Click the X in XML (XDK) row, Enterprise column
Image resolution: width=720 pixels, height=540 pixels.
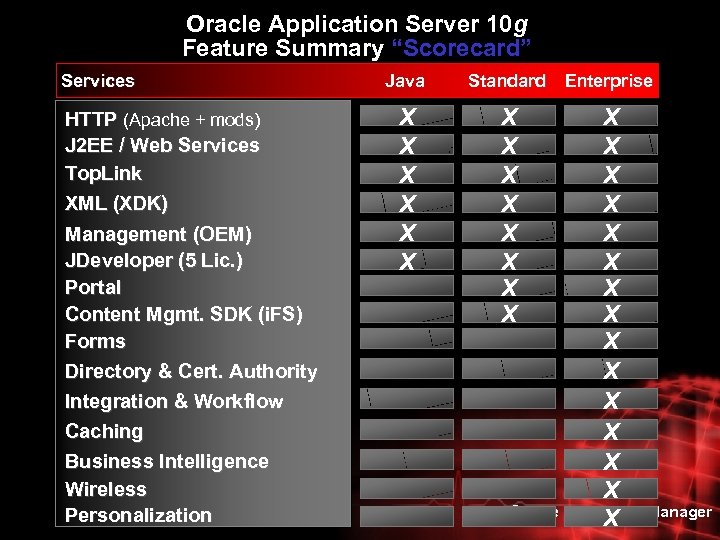[x=611, y=203]
